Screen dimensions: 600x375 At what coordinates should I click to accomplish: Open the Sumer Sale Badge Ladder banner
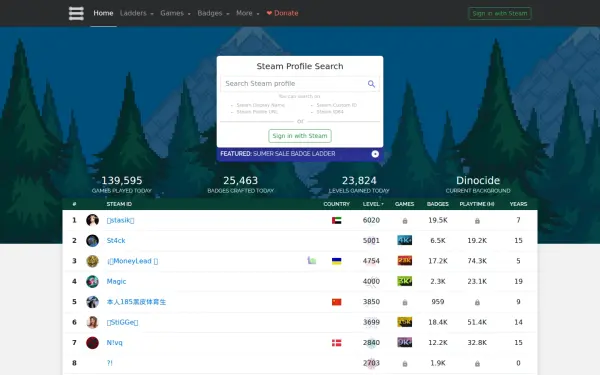click(x=300, y=154)
